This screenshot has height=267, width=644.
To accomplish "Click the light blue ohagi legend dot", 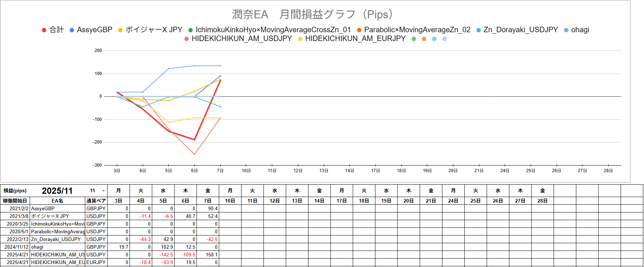I will tap(566, 30).
